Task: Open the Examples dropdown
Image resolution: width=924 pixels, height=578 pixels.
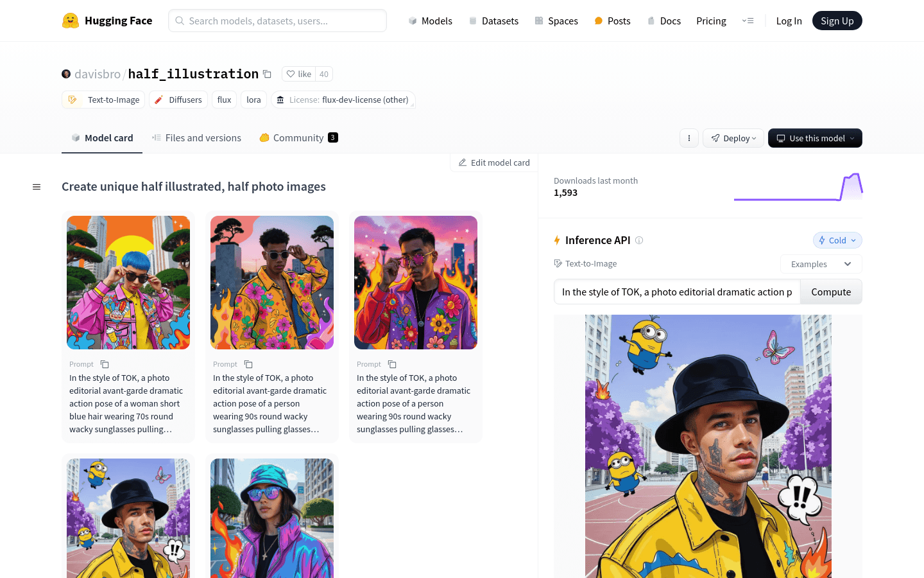Action: click(821, 264)
